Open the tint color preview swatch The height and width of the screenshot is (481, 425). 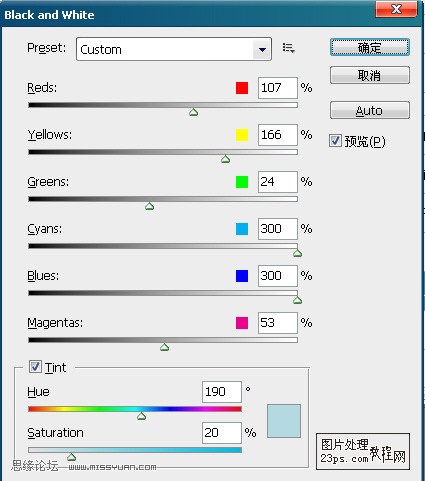pyautogui.click(x=284, y=421)
